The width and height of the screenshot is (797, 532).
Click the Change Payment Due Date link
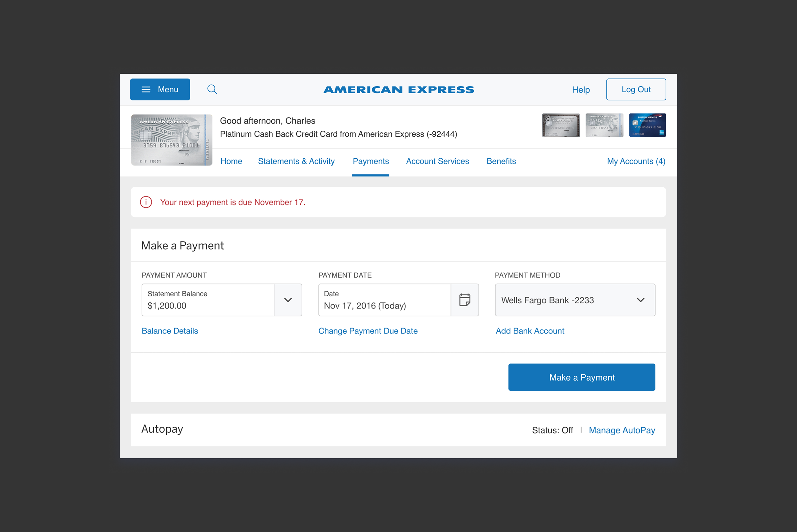pyautogui.click(x=368, y=331)
